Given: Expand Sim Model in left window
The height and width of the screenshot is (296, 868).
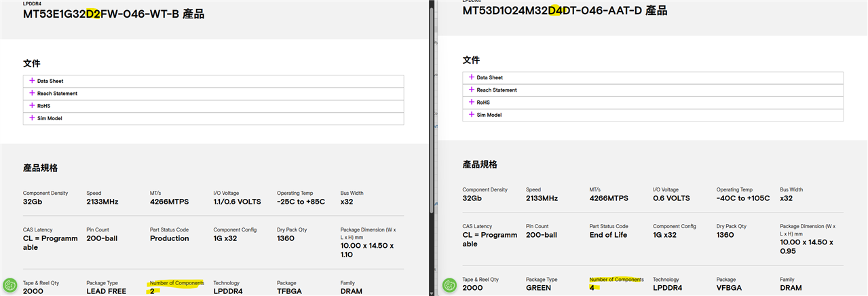Looking at the screenshot, I should pos(213,118).
